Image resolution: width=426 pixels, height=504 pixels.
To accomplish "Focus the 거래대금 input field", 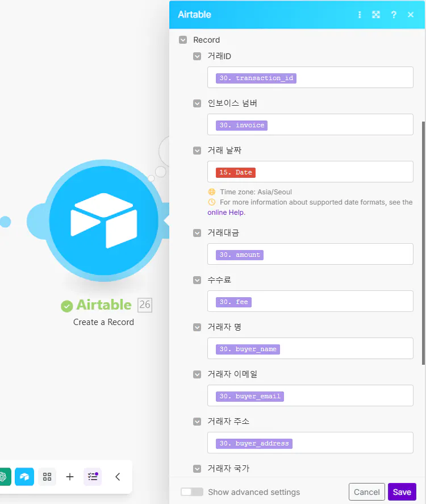I will [x=310, y=254].
